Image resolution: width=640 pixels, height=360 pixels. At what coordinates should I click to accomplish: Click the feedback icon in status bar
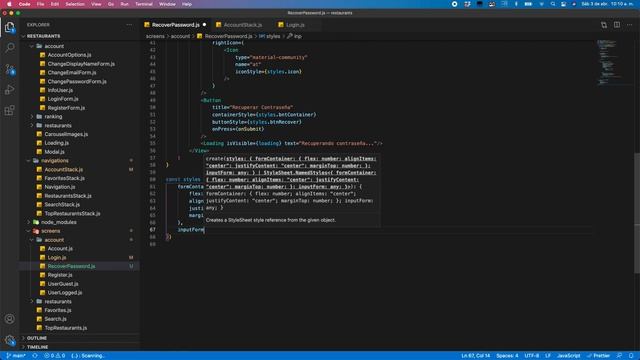coord(619,356)
